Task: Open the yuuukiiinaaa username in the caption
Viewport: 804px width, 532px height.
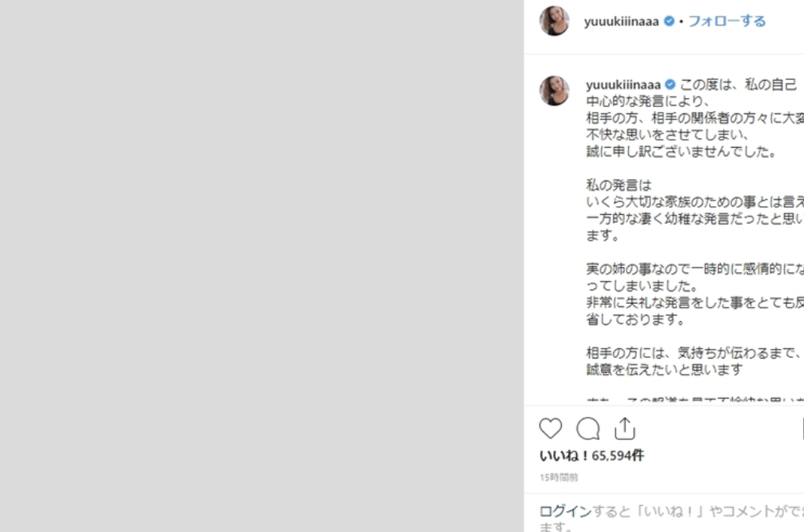Action: (623, 84)
